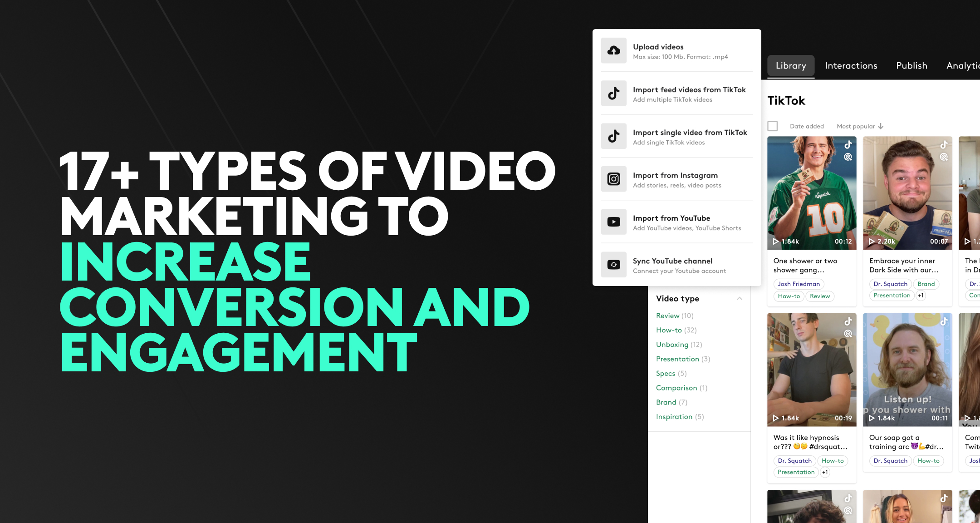Click the TikTok library heading

786,100
